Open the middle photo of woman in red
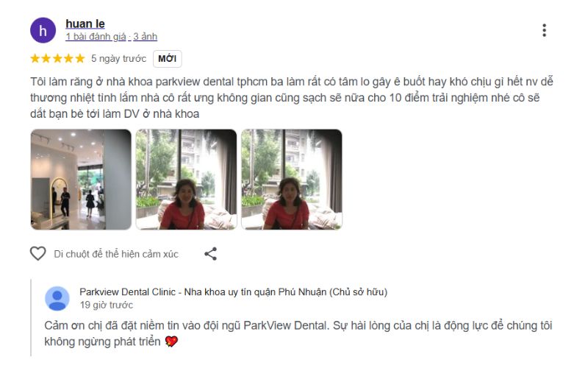 pos(187,180)
